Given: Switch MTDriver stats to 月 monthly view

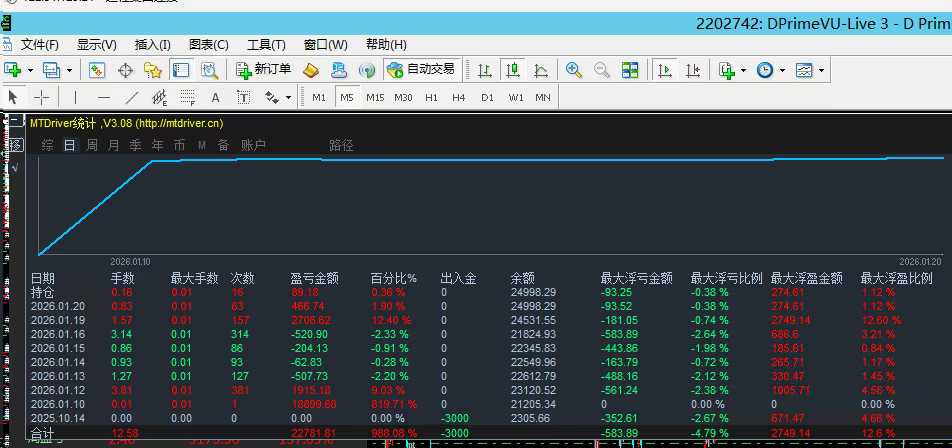Looking at the screenshot, I should [x=114, y=146].
